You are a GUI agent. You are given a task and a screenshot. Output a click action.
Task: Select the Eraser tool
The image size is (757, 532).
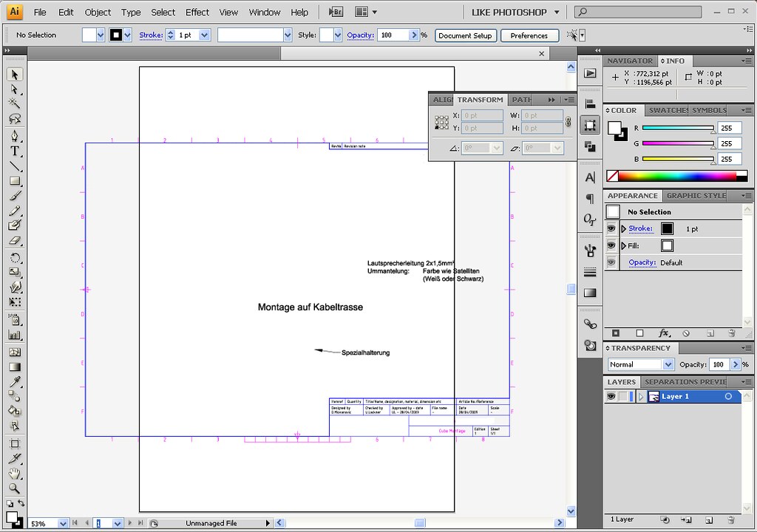tap(14, 241)
